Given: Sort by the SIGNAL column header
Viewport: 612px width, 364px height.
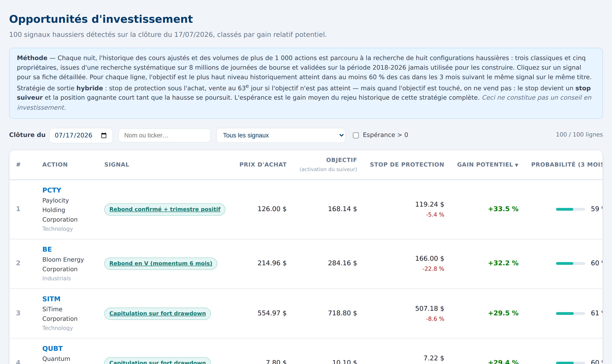Looking at the screenshot, I should 117,164.
